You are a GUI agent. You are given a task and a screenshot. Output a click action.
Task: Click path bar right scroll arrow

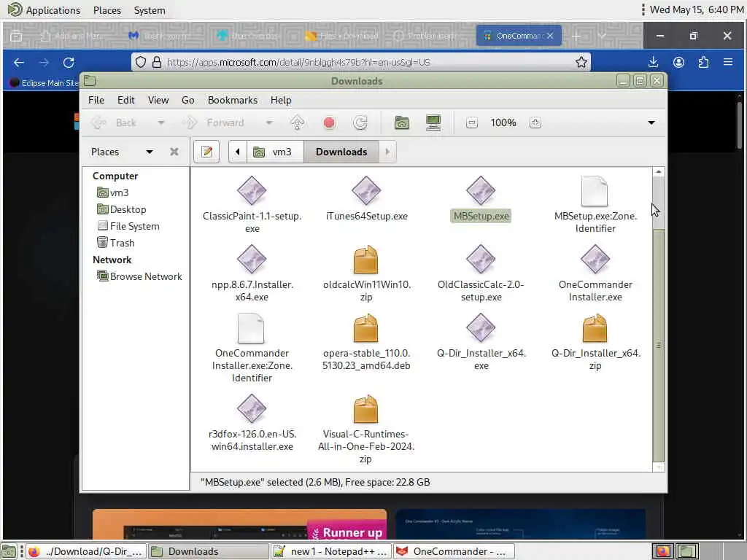coord(387,152)
